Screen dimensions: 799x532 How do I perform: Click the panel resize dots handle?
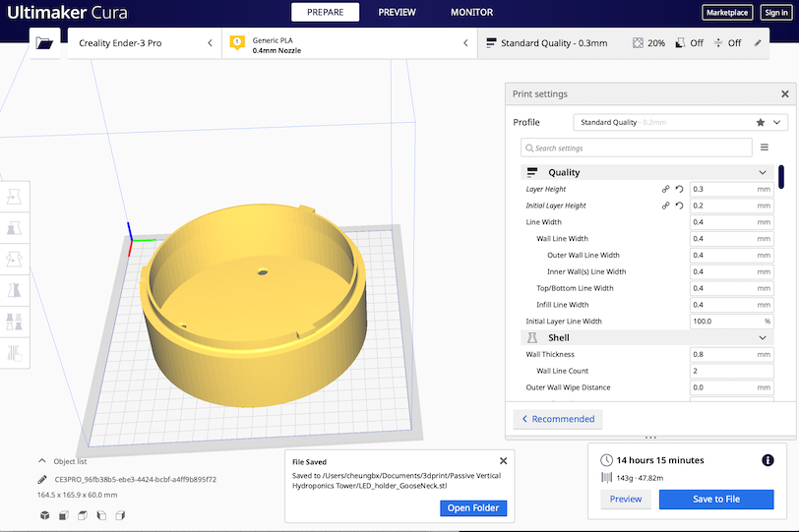[x=650, y=438]
